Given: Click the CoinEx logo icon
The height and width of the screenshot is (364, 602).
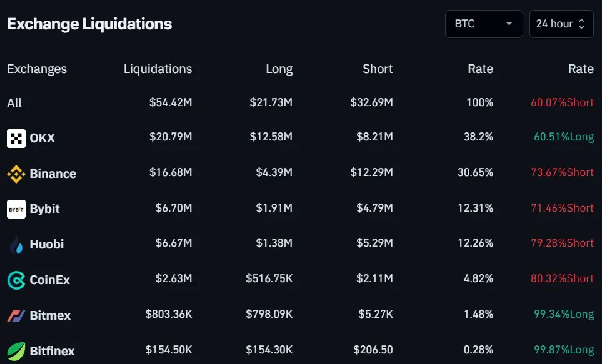Looking at the screenshot, I should tap(16, 280).
